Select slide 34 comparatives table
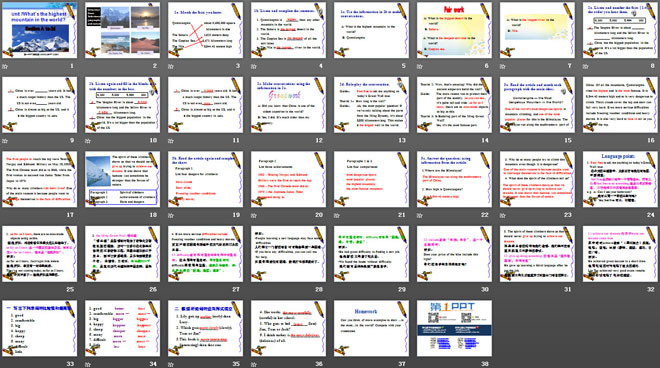Viewport: 660px width, 368px height. (x=122, y=328)
